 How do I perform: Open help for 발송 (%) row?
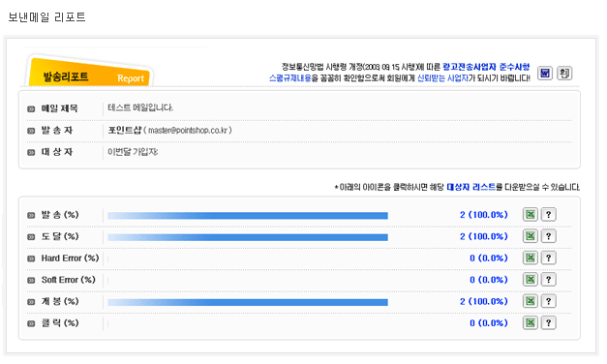[x=549, y=214]
